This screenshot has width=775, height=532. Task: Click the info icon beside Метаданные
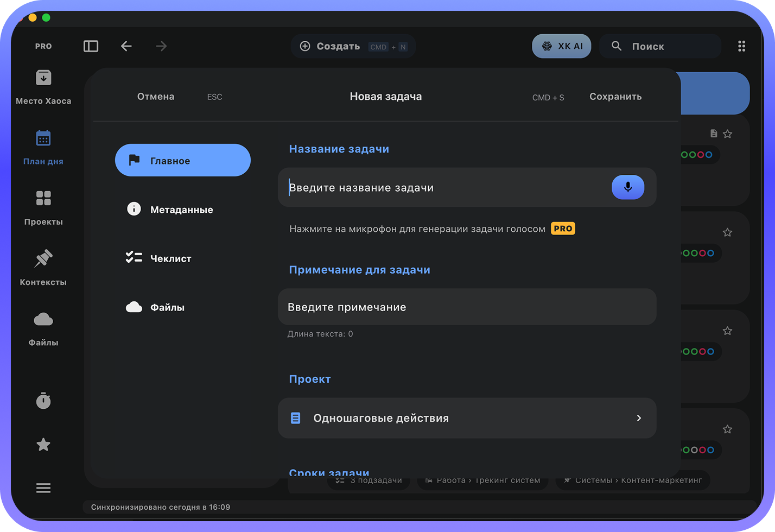click(134, 209)
